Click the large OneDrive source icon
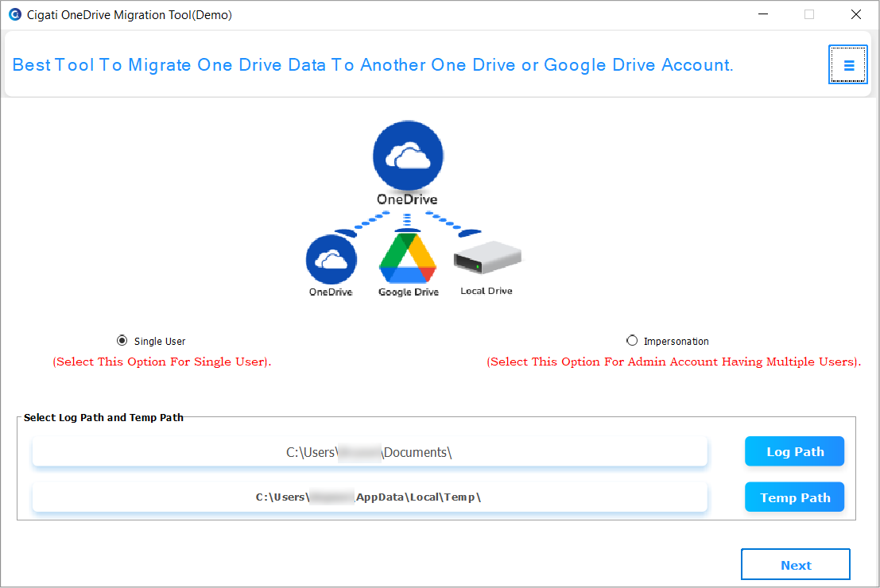880x588 pixels. click(408, 156)
